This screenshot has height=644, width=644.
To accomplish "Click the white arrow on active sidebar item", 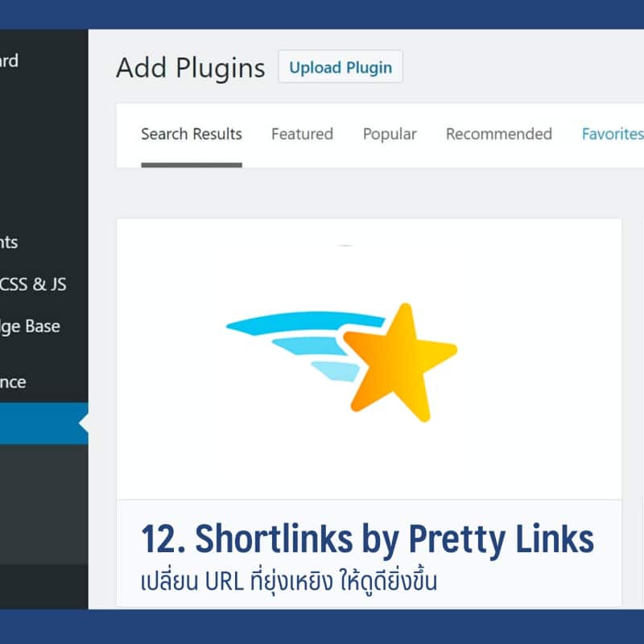I will point(83,423).
